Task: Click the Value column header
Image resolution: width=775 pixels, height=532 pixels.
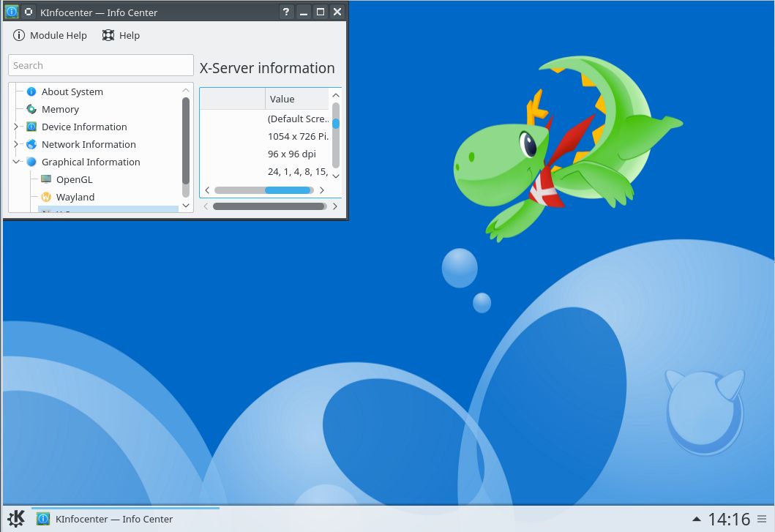Action: pos(297,99)
